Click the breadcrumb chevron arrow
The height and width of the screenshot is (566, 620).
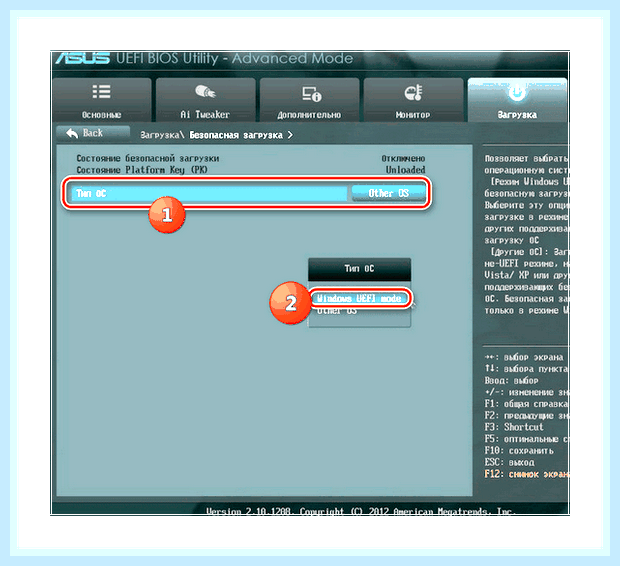[291, 135]
